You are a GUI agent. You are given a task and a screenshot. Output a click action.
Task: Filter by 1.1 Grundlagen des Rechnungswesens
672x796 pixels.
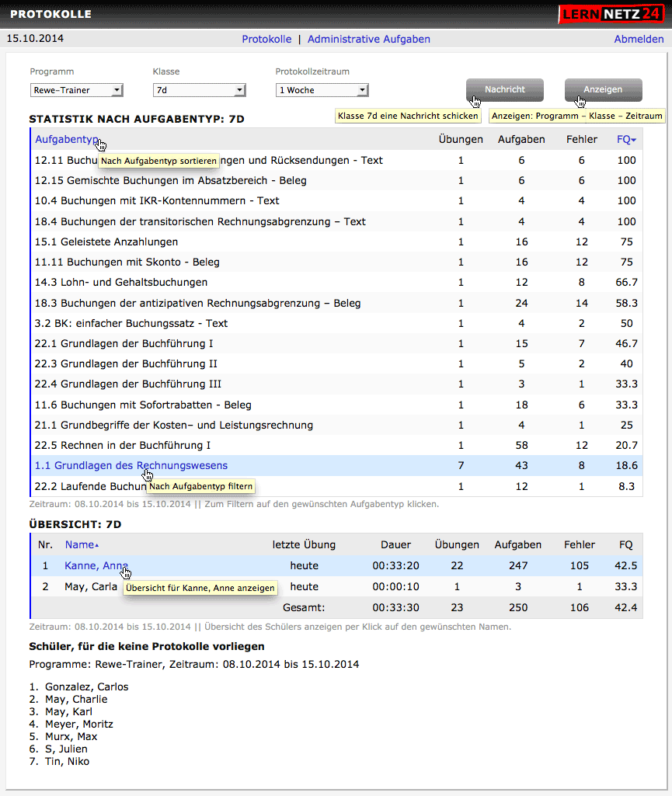131,465
